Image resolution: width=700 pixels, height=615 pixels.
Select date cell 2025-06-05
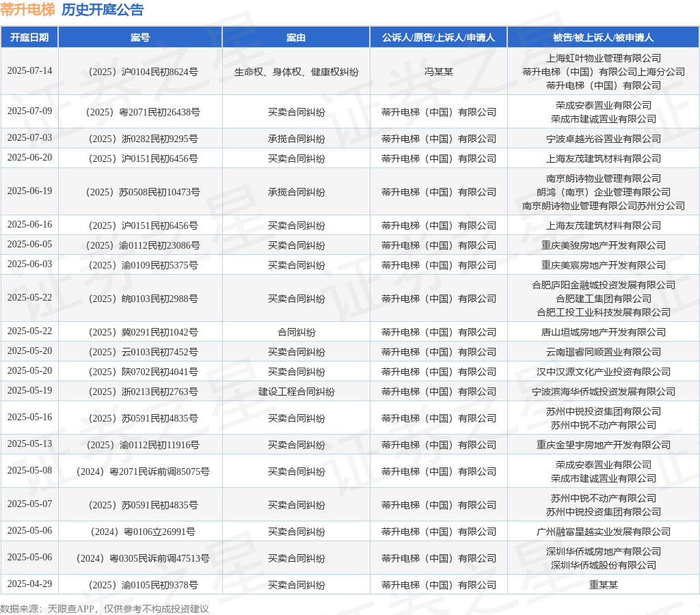pos(29,245)
